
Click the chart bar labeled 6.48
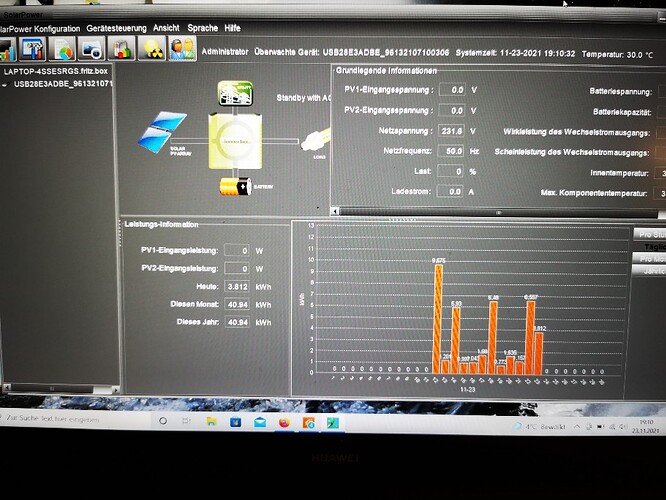coord(493,338)
